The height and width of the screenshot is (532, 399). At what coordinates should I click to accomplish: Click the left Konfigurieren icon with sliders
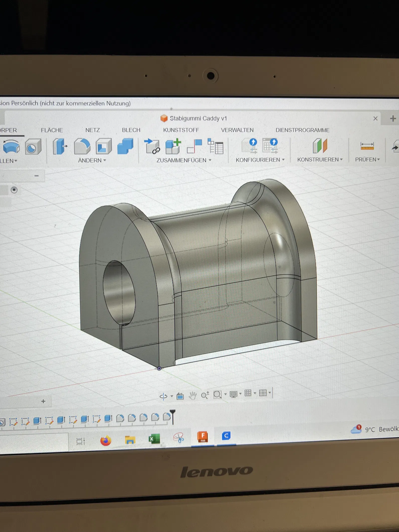(x=250, y=145)
